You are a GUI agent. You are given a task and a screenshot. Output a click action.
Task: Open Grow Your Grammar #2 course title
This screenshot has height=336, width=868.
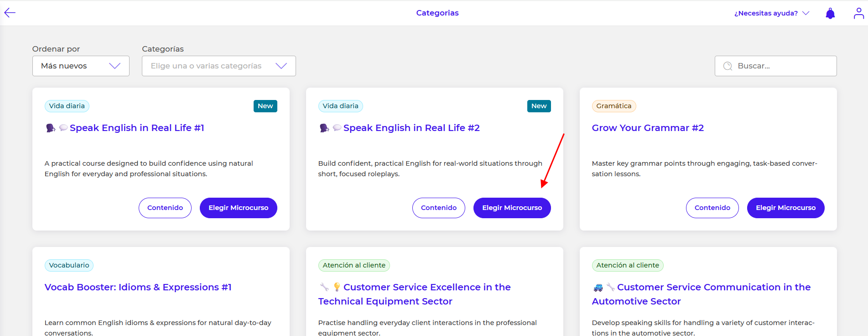click(x=647, y=128)
